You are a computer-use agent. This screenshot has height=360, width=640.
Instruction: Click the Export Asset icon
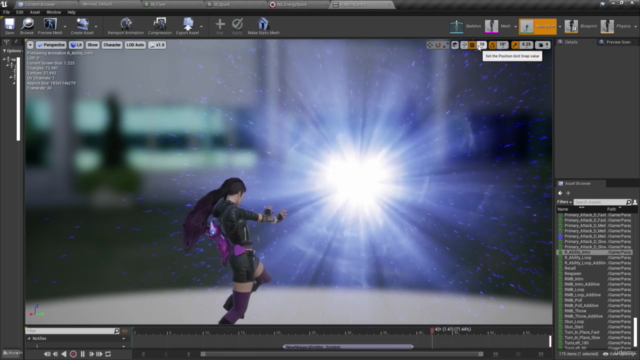click(x=188, y=24)
